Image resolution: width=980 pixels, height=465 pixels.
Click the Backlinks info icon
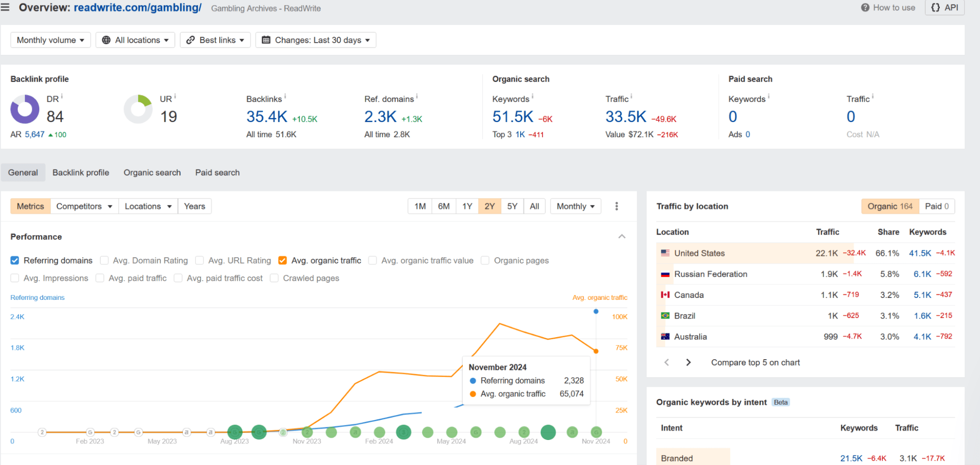point(285,96)
